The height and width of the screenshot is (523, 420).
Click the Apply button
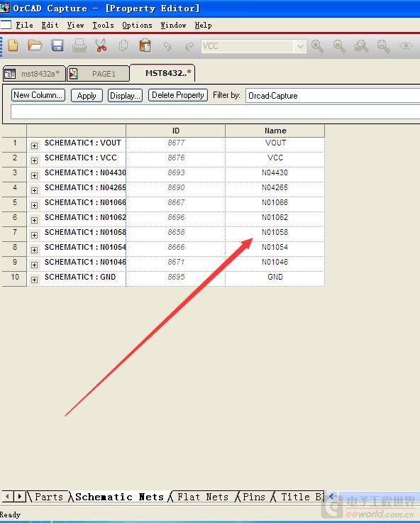tap(87, 95)
